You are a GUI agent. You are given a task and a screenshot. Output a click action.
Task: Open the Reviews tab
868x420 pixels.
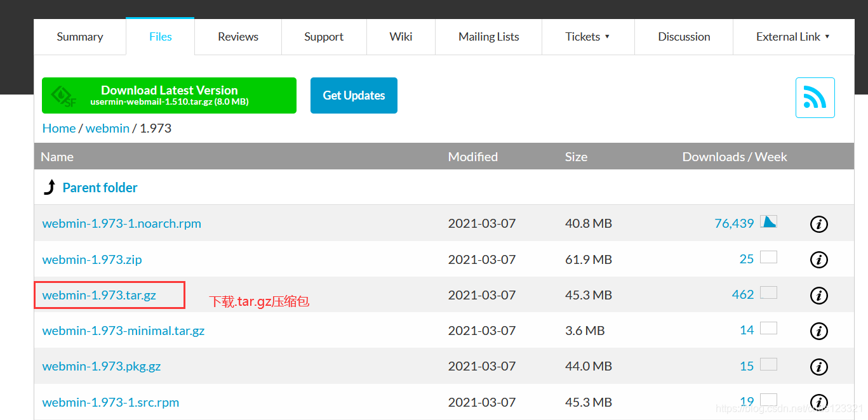click(238, 37)
